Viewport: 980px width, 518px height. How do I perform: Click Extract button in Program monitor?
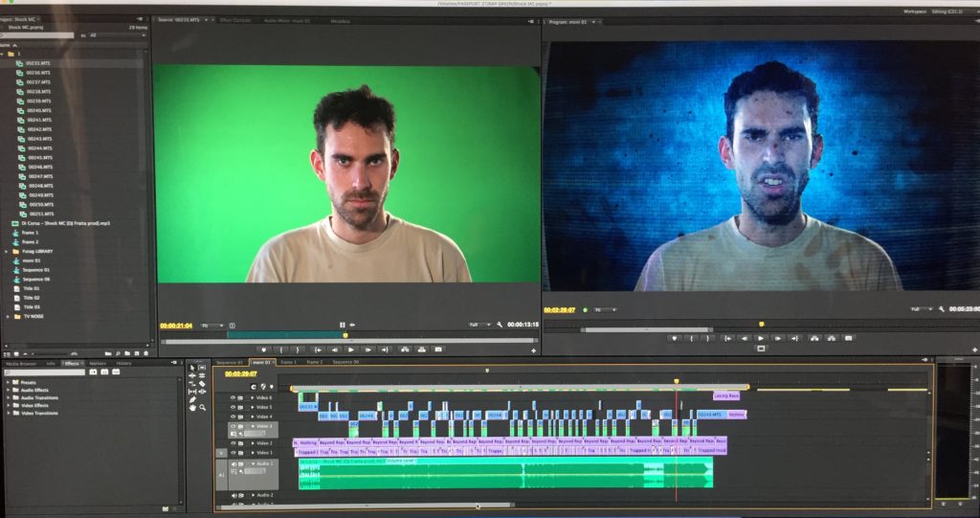tap(832, 338)
